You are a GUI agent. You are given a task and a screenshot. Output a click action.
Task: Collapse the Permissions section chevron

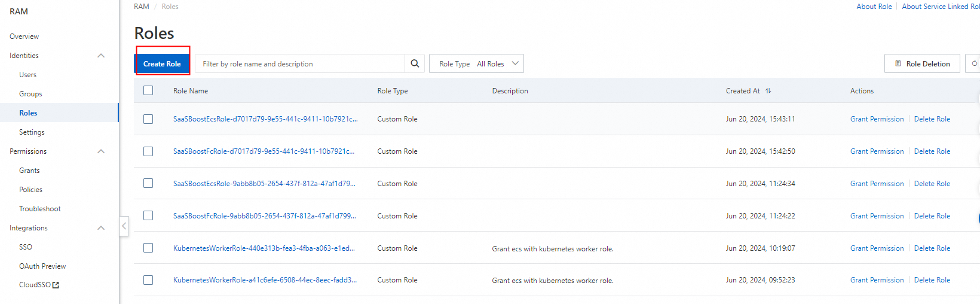tap(101, 151)
